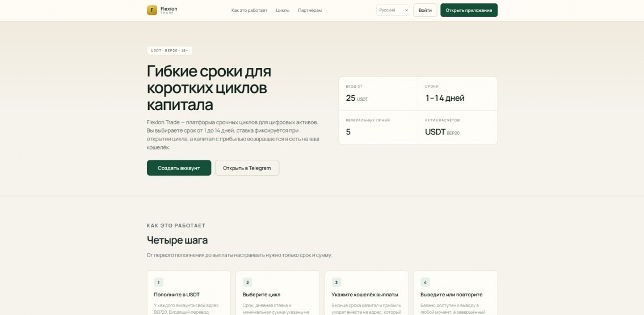Click the Открыть приложение button

pyautogui.click(x=469, y=10)
